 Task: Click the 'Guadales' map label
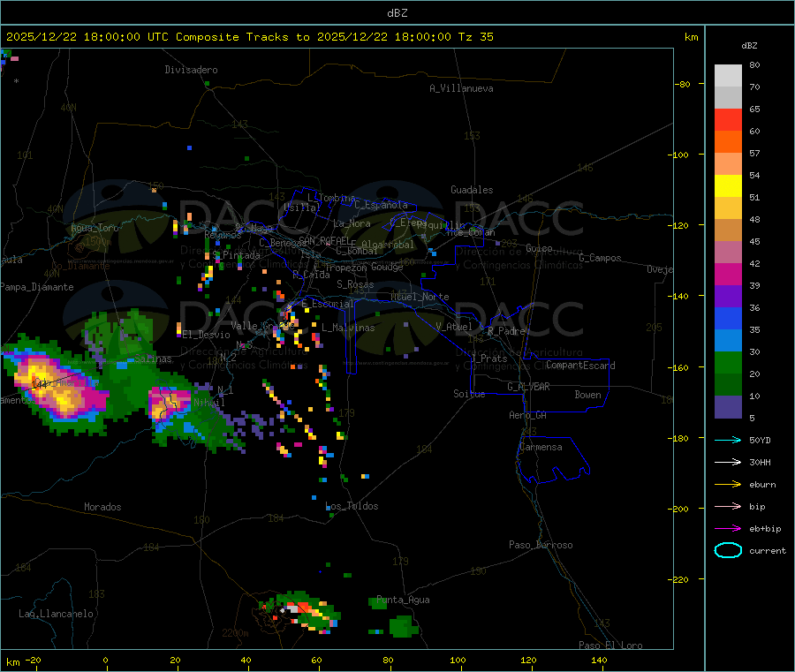[x=472, y=190]
